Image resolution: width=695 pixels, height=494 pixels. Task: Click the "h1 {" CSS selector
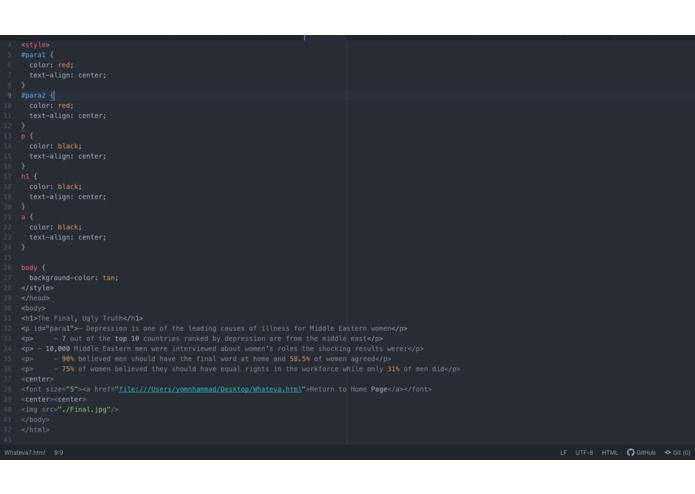(29, 176)
